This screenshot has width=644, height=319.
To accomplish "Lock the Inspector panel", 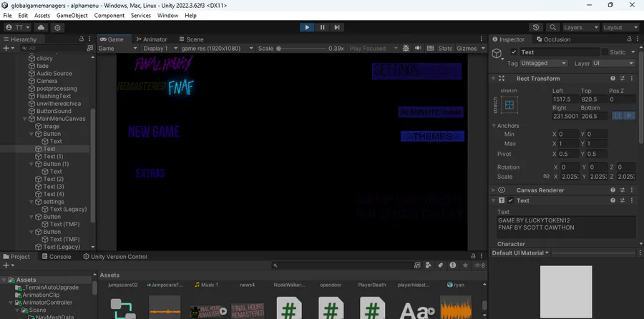I will click(x=629, y=39).
